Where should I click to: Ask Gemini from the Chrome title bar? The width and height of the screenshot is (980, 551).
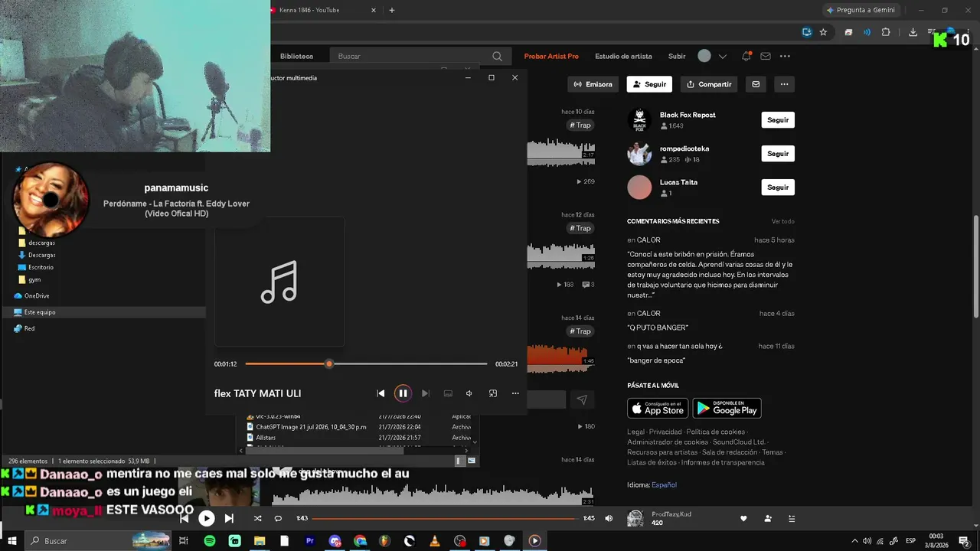point(861,10)
